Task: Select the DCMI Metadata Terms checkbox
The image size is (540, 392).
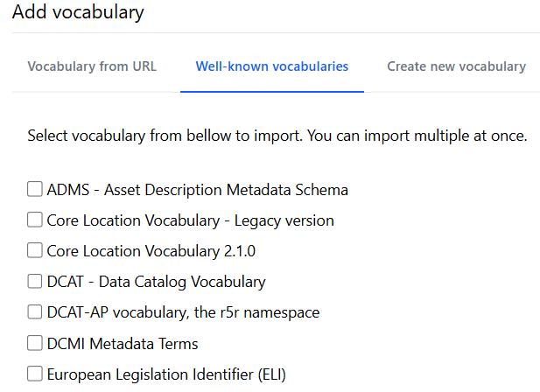Action: 35,343
